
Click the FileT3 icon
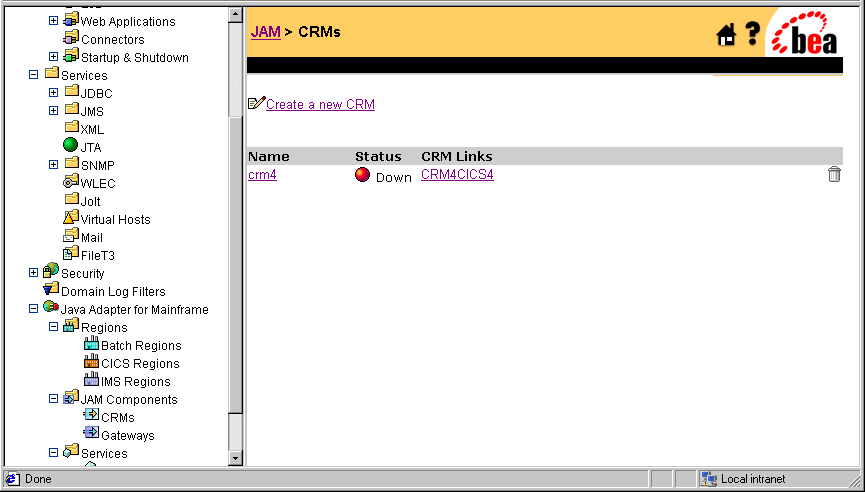(x=71, y=253)
